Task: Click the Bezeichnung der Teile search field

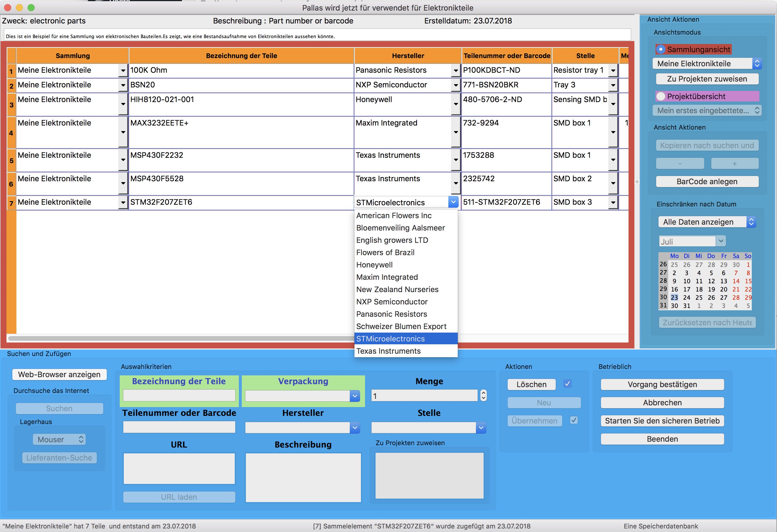Action: coord(179,396)
